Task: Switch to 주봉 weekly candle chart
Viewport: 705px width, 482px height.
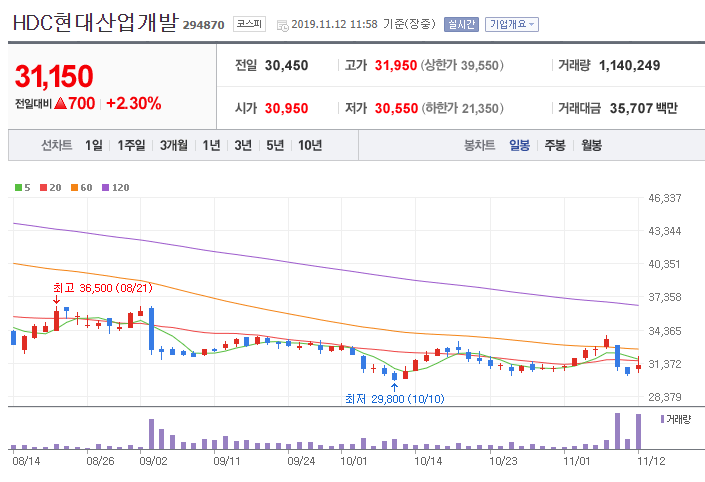Action: click(x=555, y=145)
